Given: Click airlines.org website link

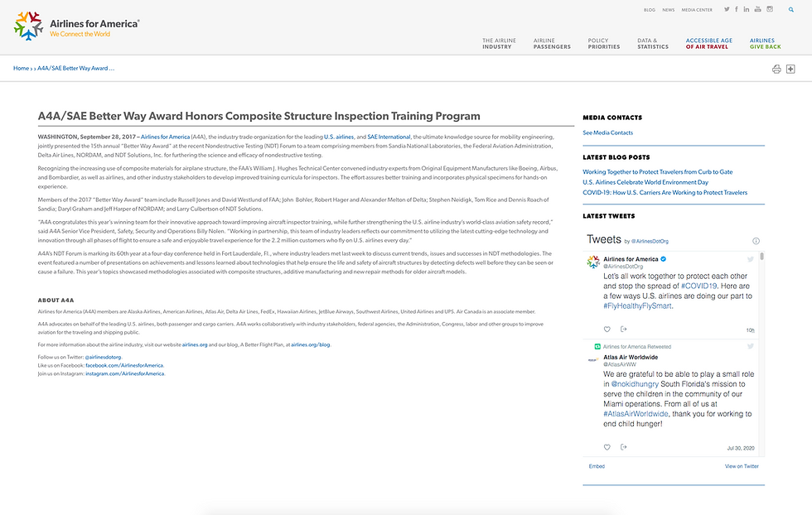Looking at the screenshot, I should tap(195, 344).
